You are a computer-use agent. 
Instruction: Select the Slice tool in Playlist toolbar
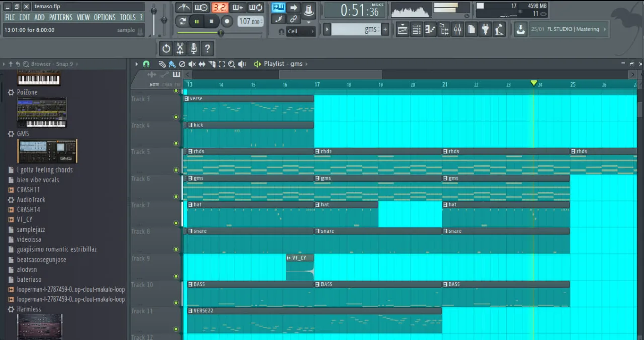(212, 64)
